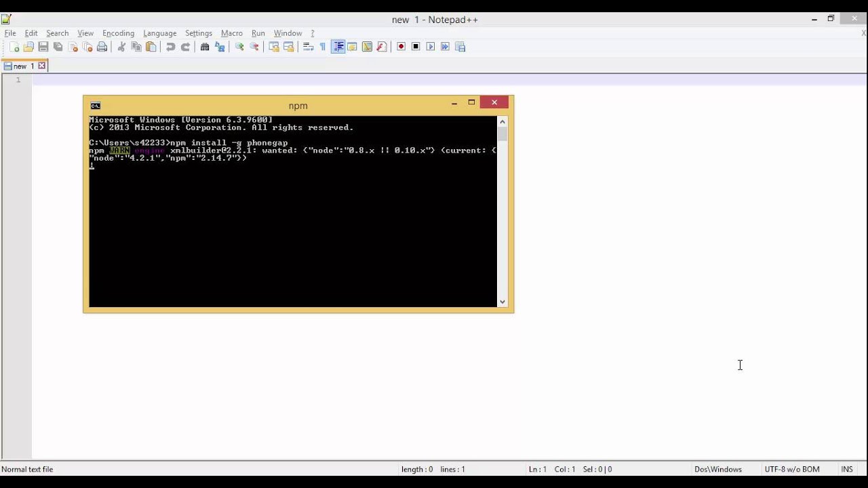
Task: Open the Encoding menu
Action: pos(119,33)
